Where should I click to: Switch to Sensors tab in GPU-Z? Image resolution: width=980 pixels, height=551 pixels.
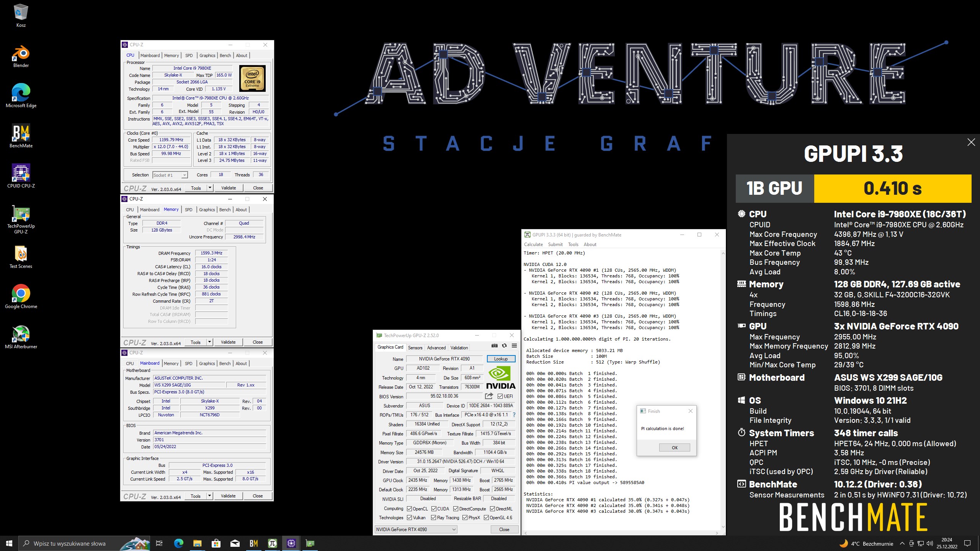[x=415, y=347]
